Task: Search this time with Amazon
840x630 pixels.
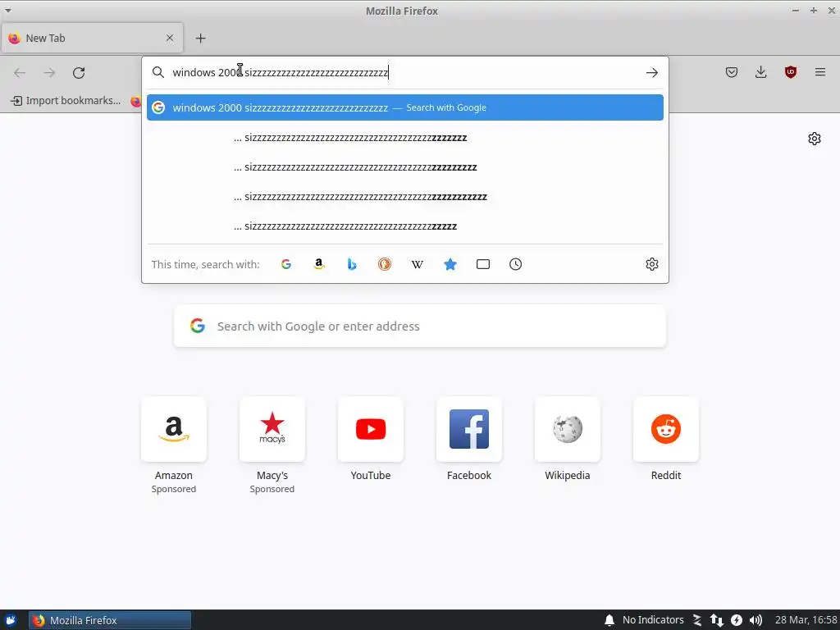Action: (x=319, y=264)
